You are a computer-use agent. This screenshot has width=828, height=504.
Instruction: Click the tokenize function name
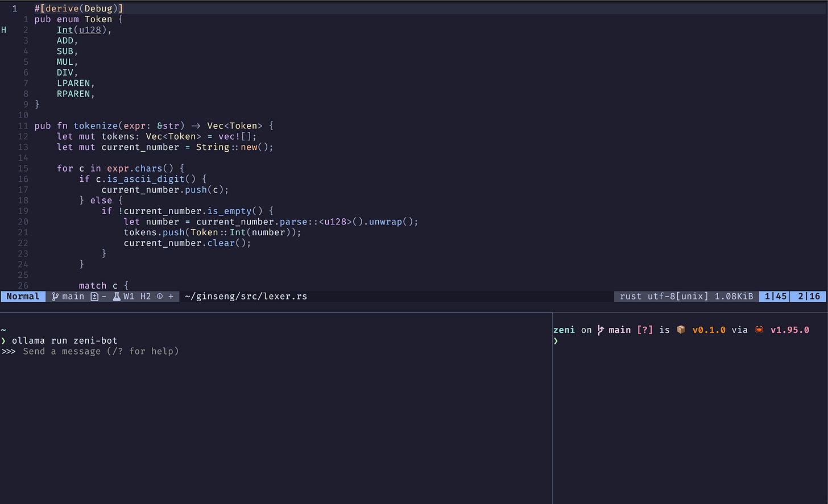click(x=96, y=126)
